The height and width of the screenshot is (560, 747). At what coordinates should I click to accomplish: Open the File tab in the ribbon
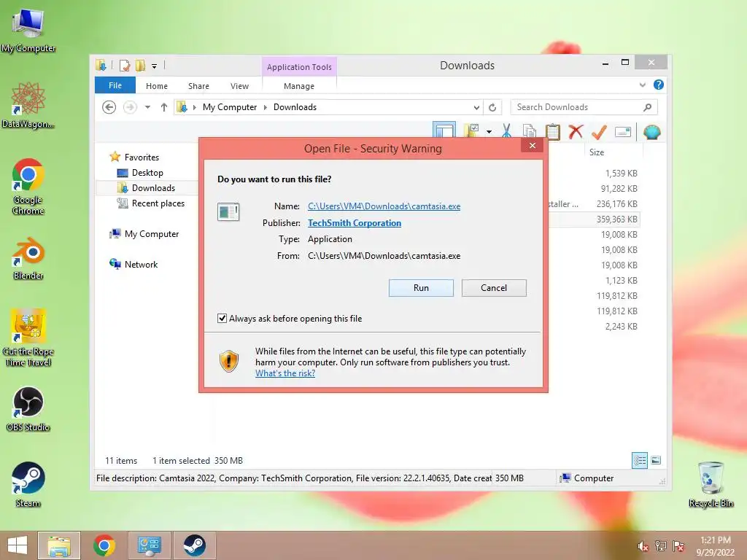tap(115, 85)
